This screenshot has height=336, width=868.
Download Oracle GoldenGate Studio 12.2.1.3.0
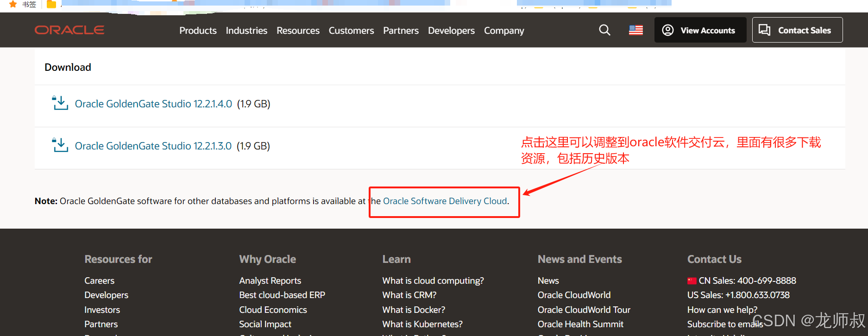pyautogui.click(x=153, y=146)
